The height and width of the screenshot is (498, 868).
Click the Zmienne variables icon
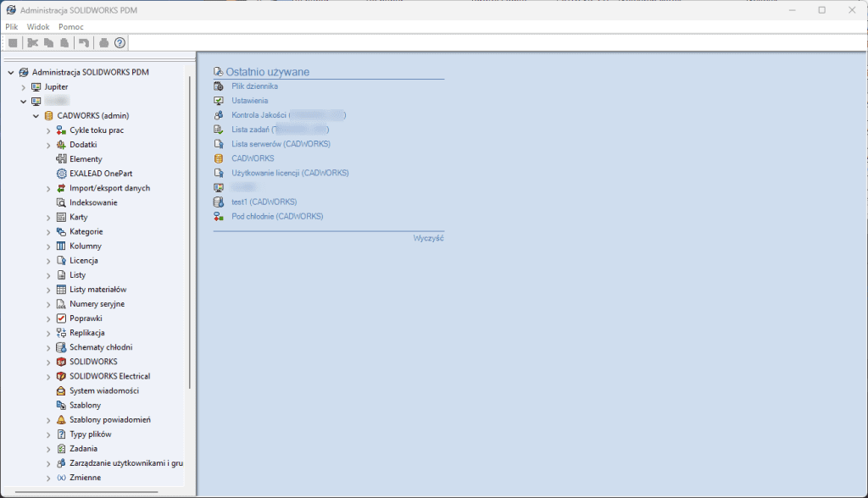pyautogui.click(x=61, y=478)
